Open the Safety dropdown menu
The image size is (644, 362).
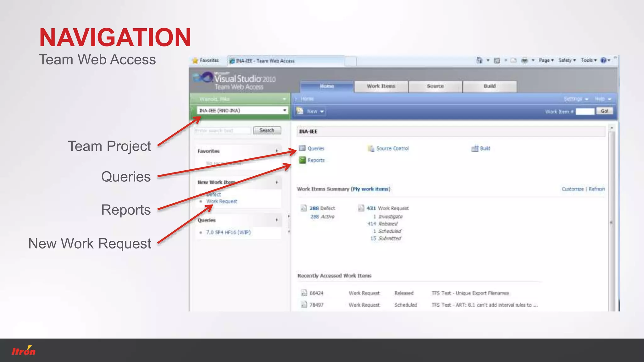pos(567,60)
